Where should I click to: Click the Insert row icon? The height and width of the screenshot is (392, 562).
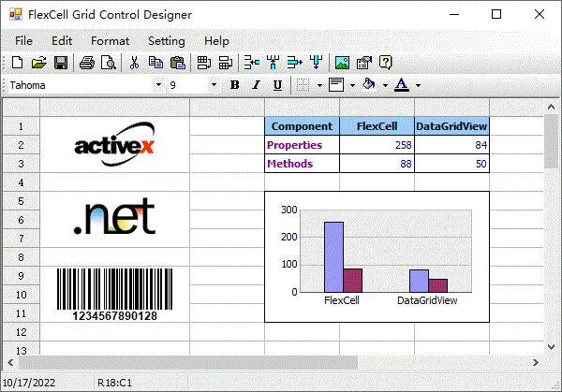coord(252,63)
